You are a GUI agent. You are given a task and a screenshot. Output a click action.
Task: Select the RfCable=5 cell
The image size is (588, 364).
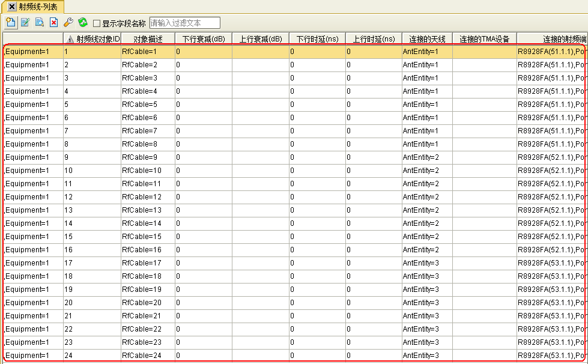click(x=148, y=104)
